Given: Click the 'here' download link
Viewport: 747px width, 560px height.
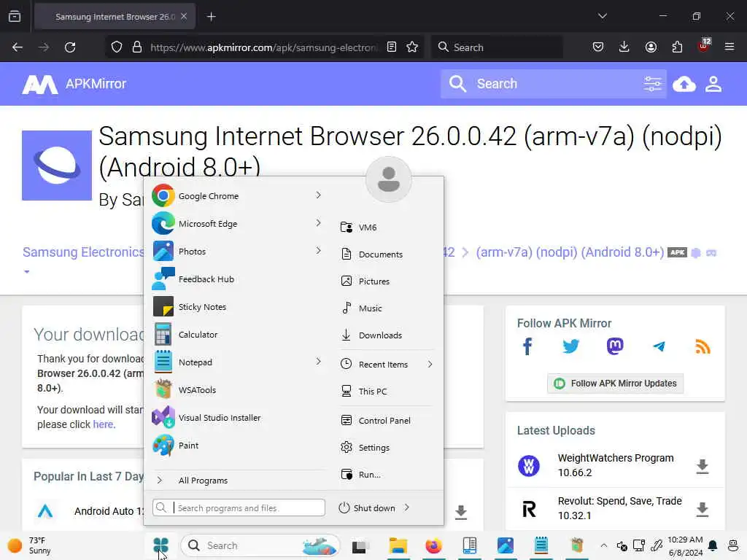Looking at the screenshot, I should pos(103,424).
